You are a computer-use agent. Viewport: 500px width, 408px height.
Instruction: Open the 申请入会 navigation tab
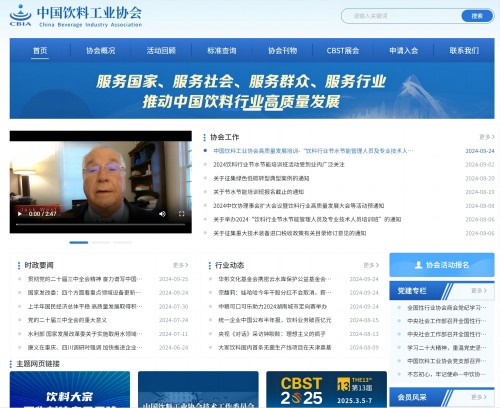403,51
